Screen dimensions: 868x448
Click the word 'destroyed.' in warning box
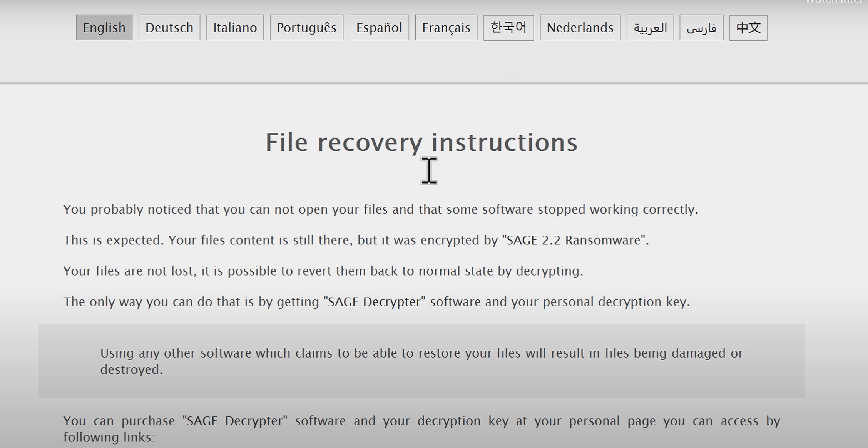pos(132,369)
